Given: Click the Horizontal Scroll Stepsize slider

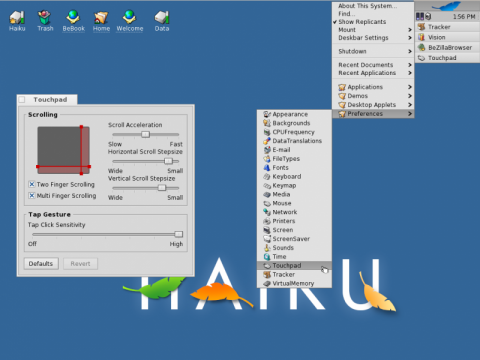Looking at the screenshot, I should (145, 161).
